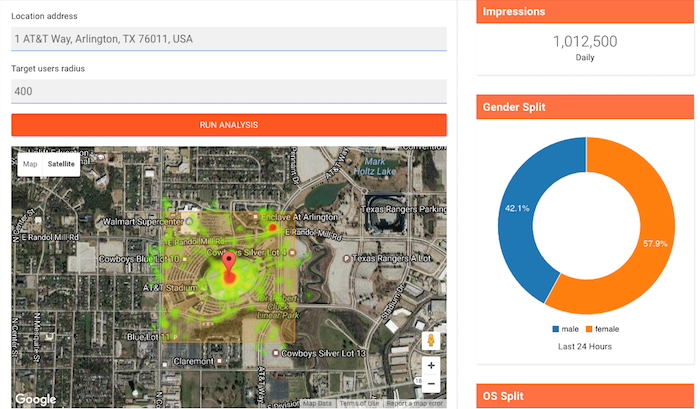
Task: Open the Terms of Use link
Action: (359, 403)
